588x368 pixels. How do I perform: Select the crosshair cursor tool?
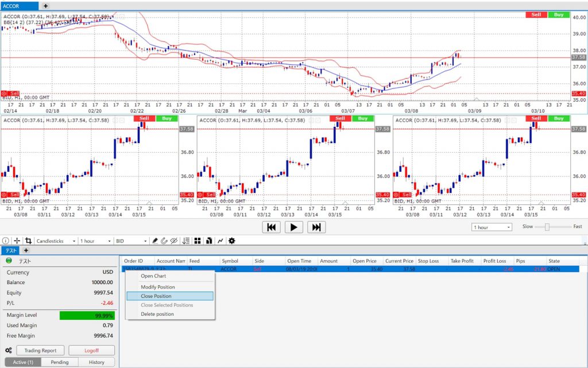tap(17, 241)
